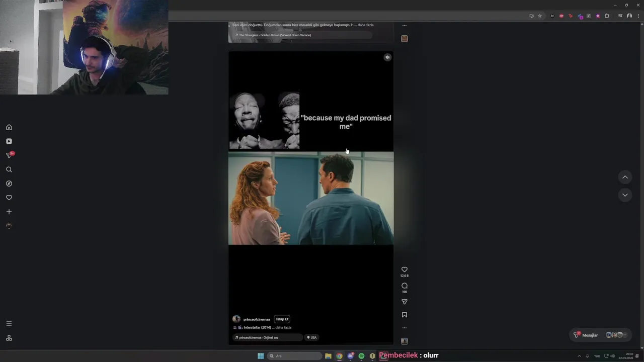Open audio thumbnail below current reel's options
The width and height of the screenshot is (644, 362).
click(x=404, y=341)
